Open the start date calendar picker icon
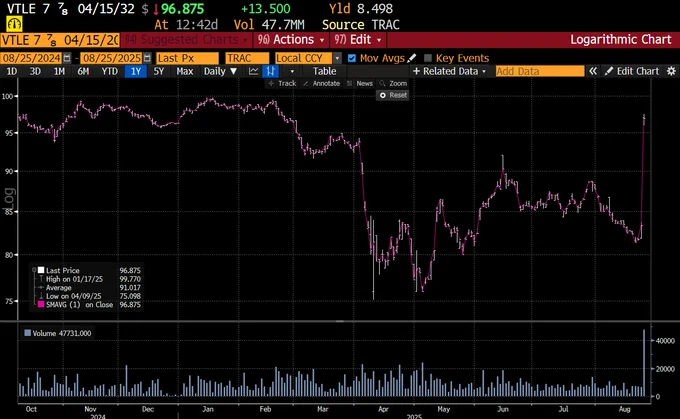 [67, 58]
